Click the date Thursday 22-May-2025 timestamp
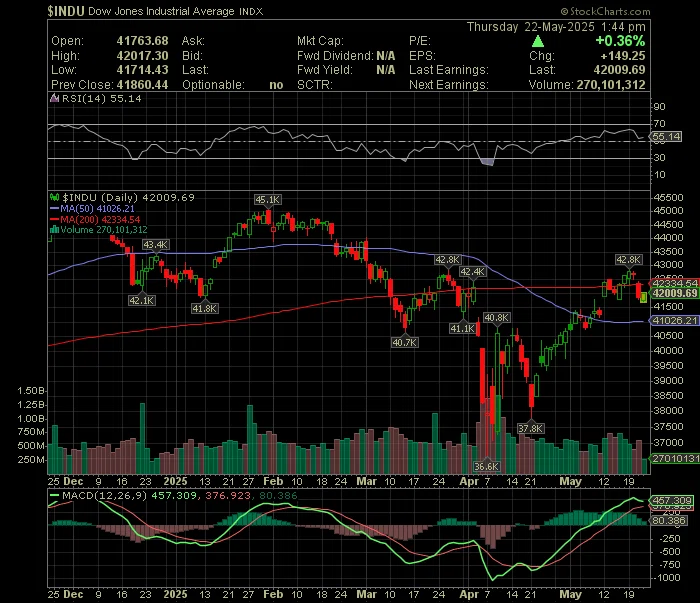Image resolution: width=700 pixels, height=603 pixels. click(556, 27)
